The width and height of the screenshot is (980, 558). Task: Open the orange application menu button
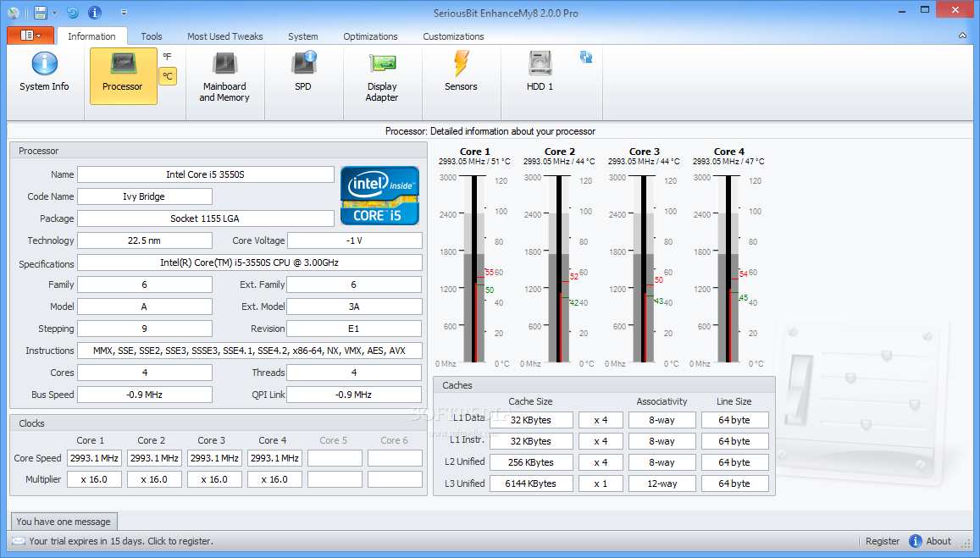30,36
